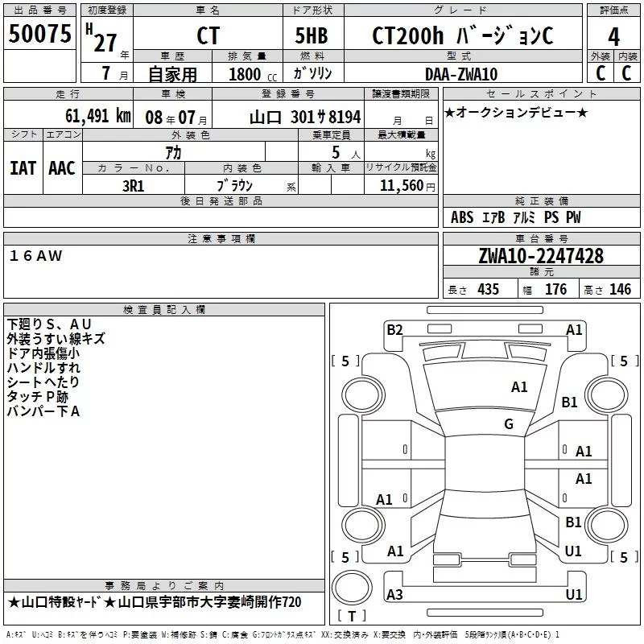
Task: Select the exterior color アカ
Action: click(173, 153)
